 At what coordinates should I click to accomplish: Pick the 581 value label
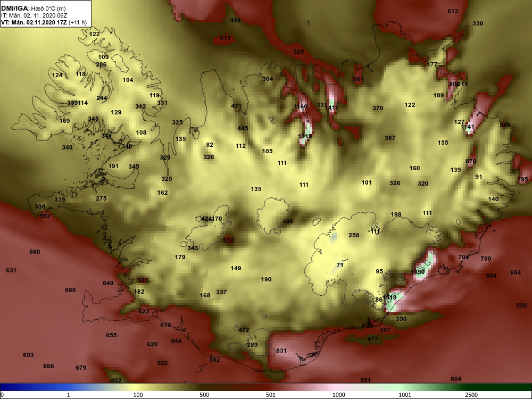click(358, 79)
